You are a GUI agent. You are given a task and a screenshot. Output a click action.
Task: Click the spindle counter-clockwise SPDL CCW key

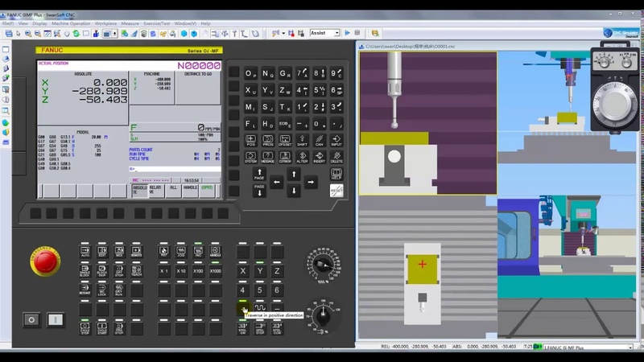(277, 328)
